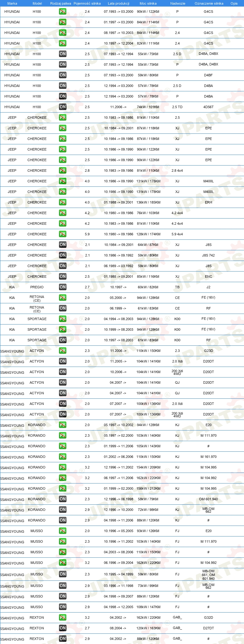
Task: Click the petrol icon in the Musso E20 row
Action: pos(63,531)
